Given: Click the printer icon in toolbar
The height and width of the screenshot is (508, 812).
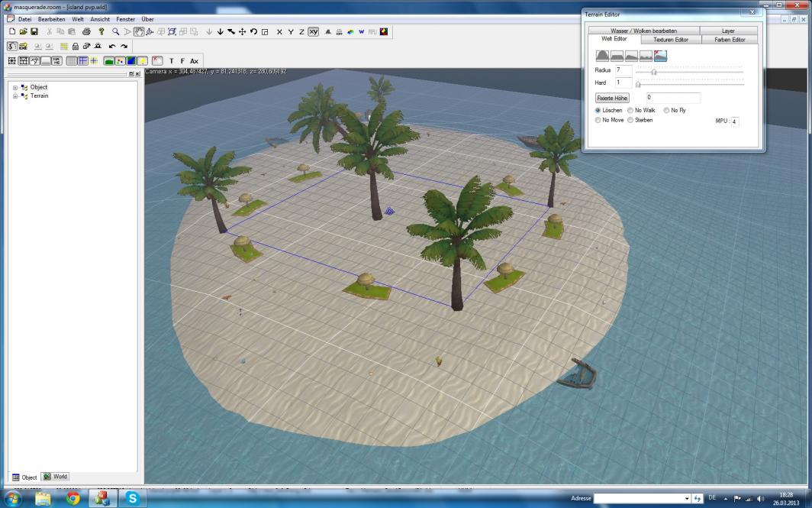Looking at the screenshot, I should tap(86, 32).
